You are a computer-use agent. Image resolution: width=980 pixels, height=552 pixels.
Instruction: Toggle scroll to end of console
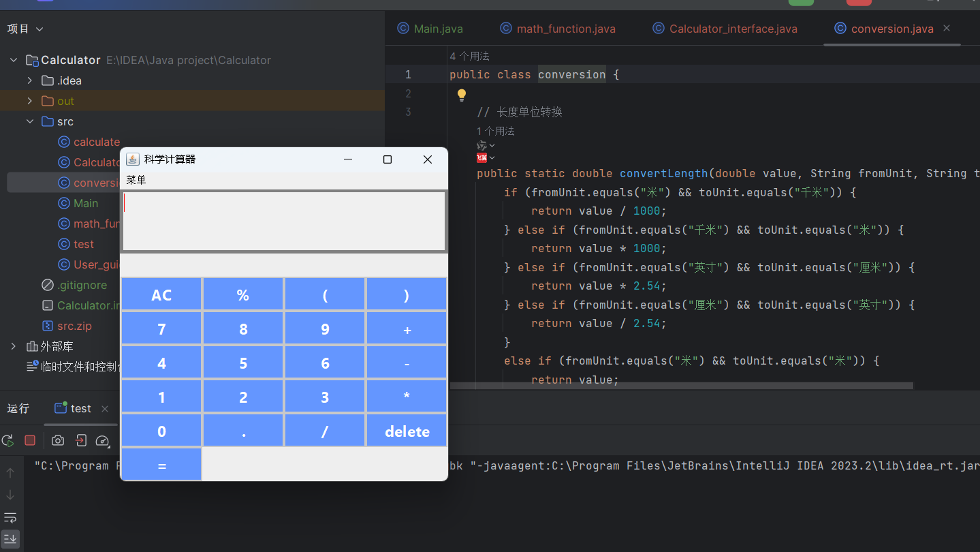tap(10, 539)
